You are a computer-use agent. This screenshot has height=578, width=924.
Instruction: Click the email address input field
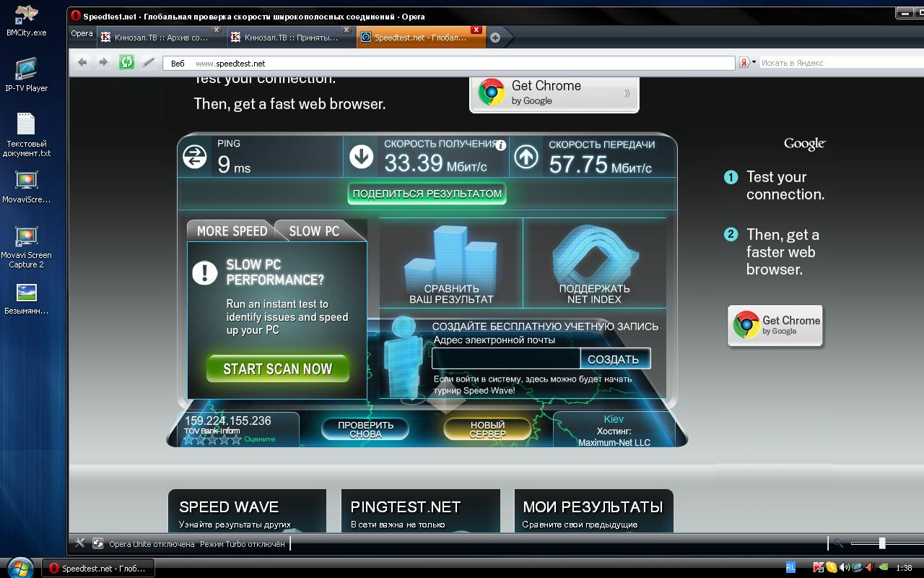506,358
